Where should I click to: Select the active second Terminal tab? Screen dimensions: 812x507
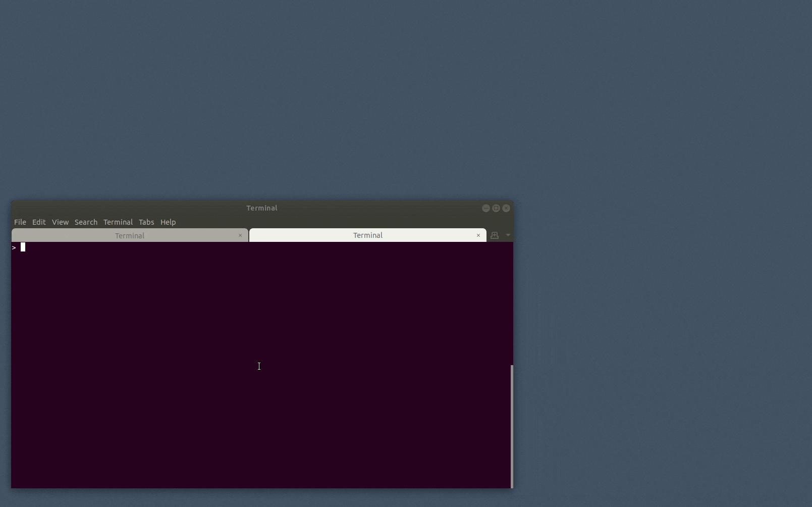coord(368,235)
